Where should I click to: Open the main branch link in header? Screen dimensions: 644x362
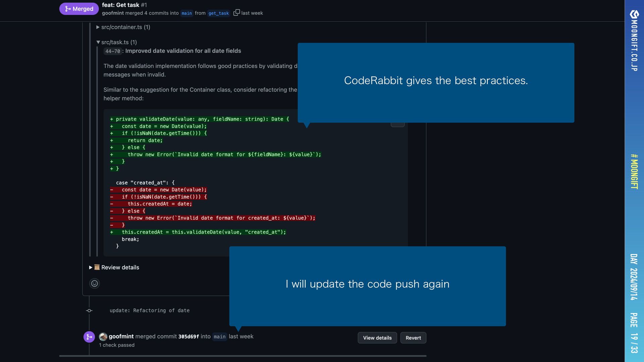pyautogui.click(x=186, y=13)
